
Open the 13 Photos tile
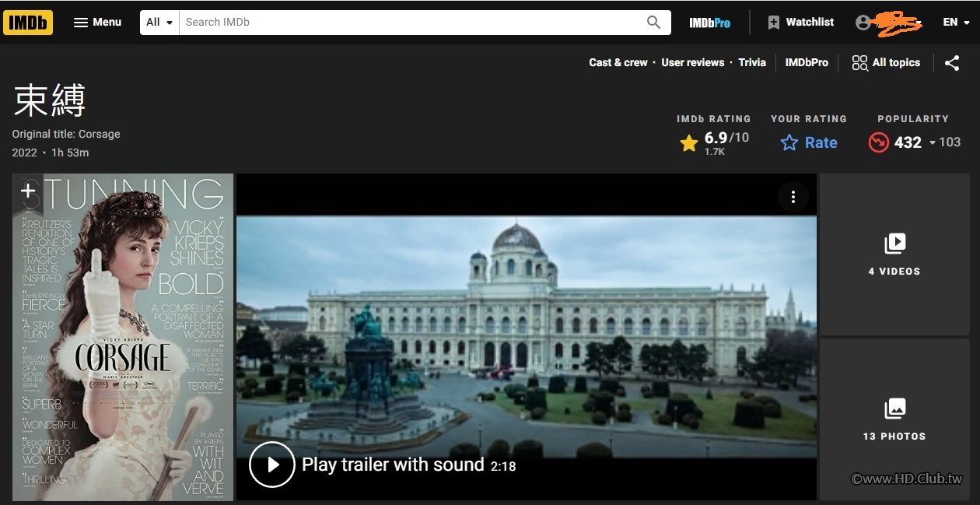[x=894, y=419]
